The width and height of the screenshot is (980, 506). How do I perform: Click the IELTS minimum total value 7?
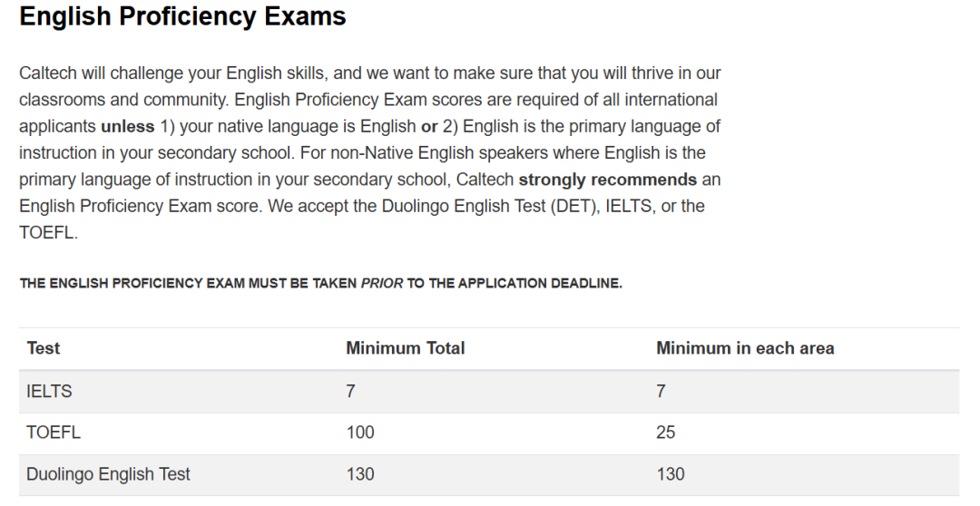pos(350,392)
